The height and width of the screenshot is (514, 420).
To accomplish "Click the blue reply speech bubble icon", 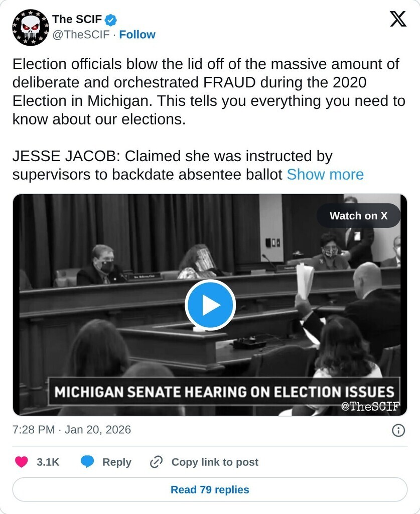I will (88, 462).
